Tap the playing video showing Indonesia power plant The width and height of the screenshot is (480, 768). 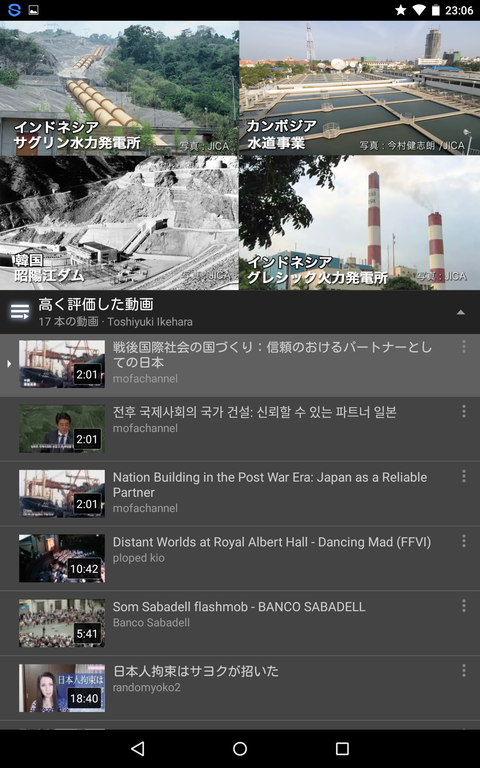pyautogui.click(x=240, y=155)
